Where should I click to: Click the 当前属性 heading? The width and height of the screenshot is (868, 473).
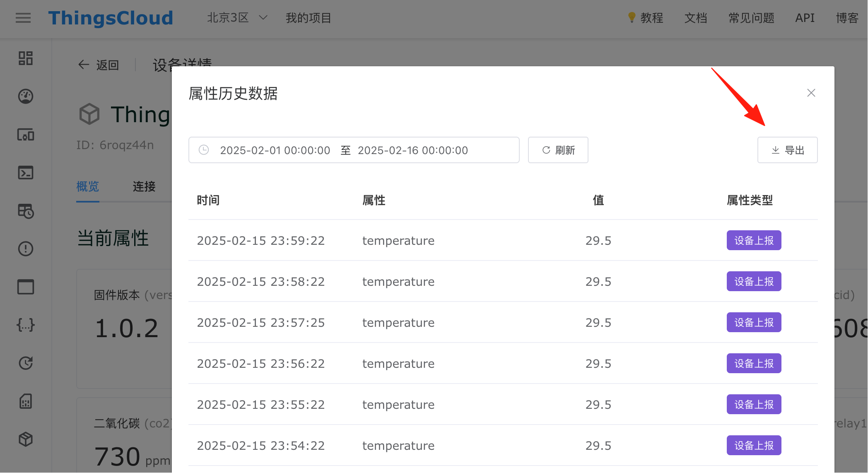point(113,238)
